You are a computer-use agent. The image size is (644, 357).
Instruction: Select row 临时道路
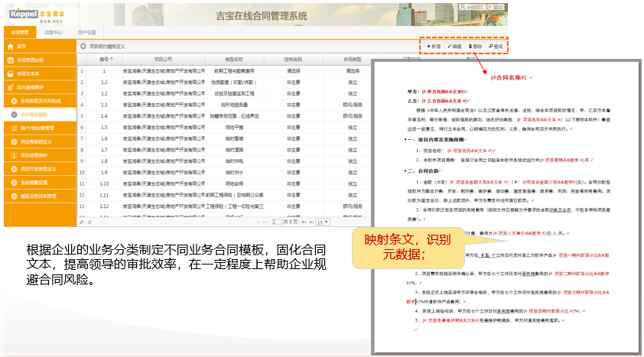pyautogui.click(x=224, y=150)
